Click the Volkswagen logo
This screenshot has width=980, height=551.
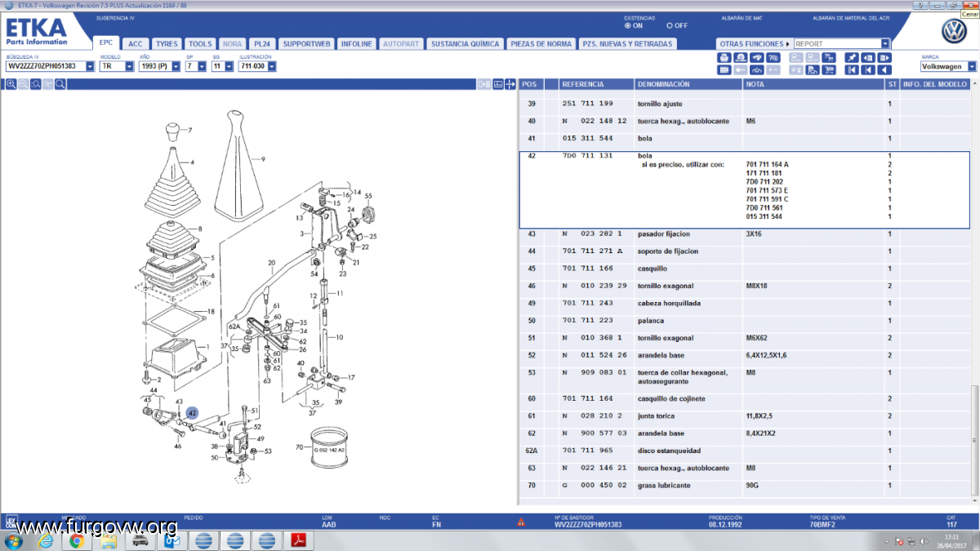pos(953,32)
